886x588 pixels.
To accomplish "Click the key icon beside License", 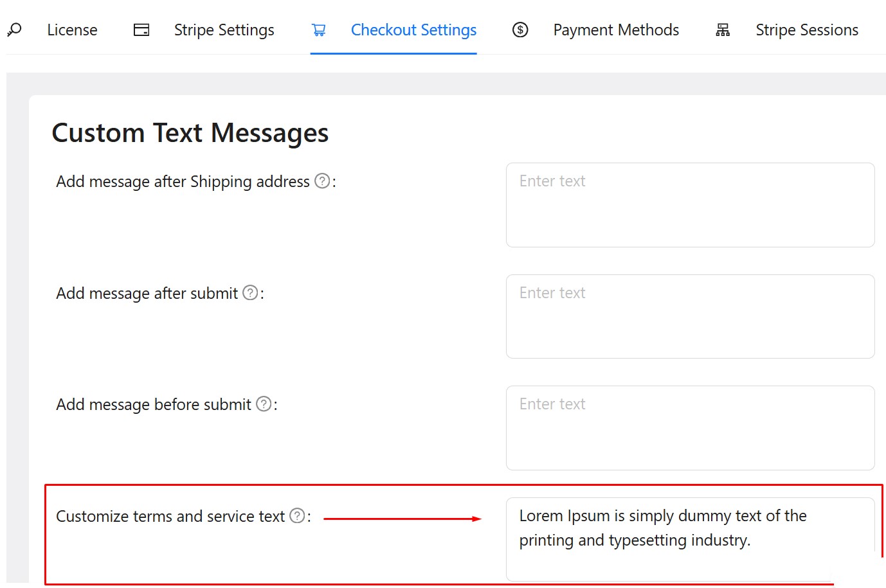I will click(x=14, y=30).
